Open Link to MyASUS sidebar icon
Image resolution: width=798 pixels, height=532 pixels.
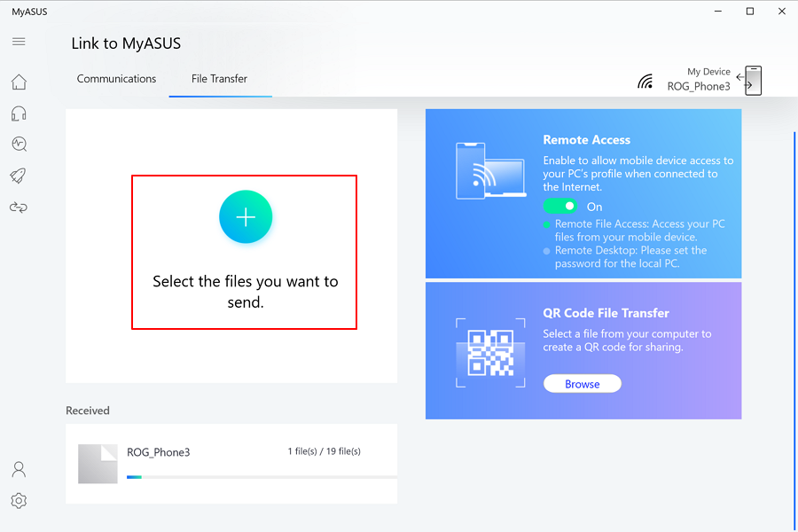(19, 207)
